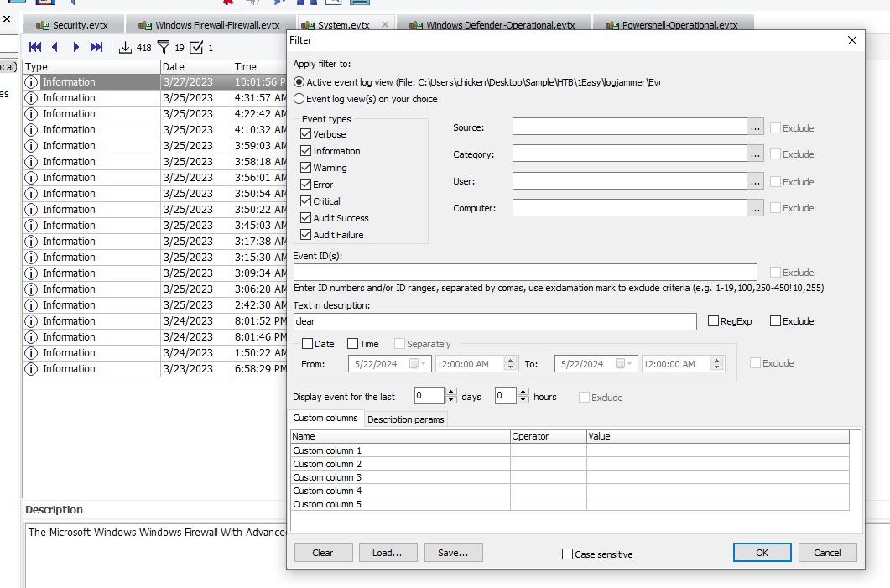Uncheck the Verbose event type
890x588 pixels.
pos(306,134)
